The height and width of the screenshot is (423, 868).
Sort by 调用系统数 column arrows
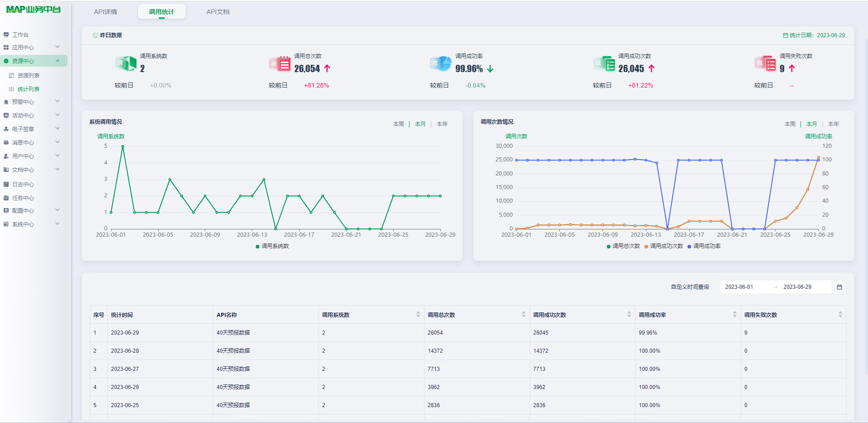[418, 314]
